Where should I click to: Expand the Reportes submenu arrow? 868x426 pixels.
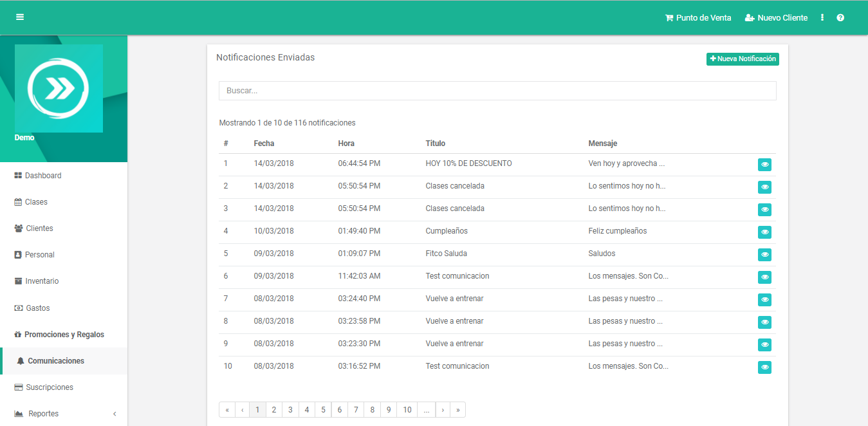115,414
